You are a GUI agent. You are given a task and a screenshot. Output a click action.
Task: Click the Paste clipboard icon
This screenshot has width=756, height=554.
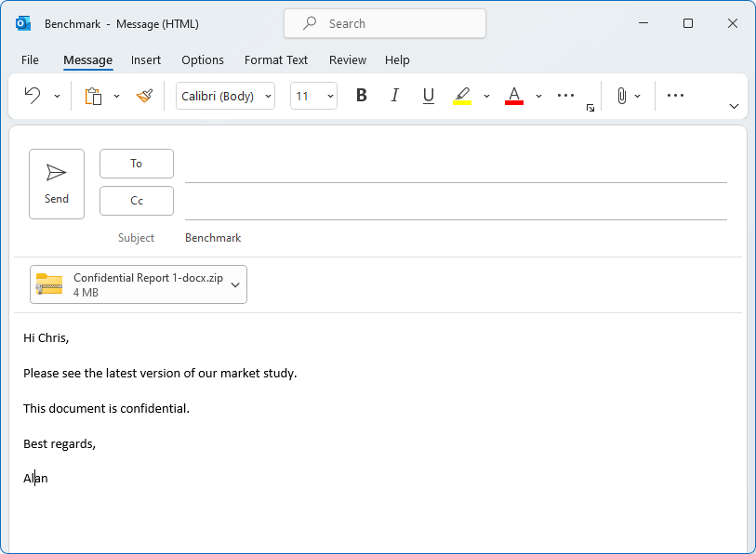(x=94, y=96)
